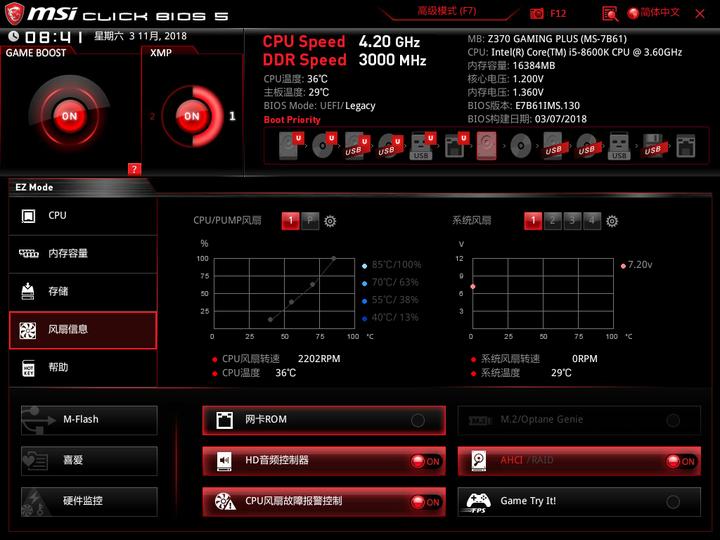Click the MSI dragon shield logo
720x540 pixels.
coord(14,13)
